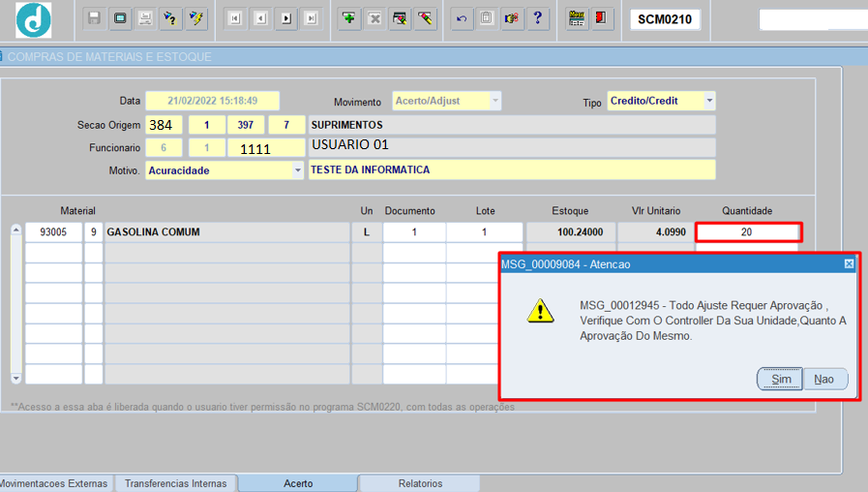This screenshot has width=868, height=492.
Task: Open the Movimento Acerto/Adjust dropdown
Action: pos(495,101)
